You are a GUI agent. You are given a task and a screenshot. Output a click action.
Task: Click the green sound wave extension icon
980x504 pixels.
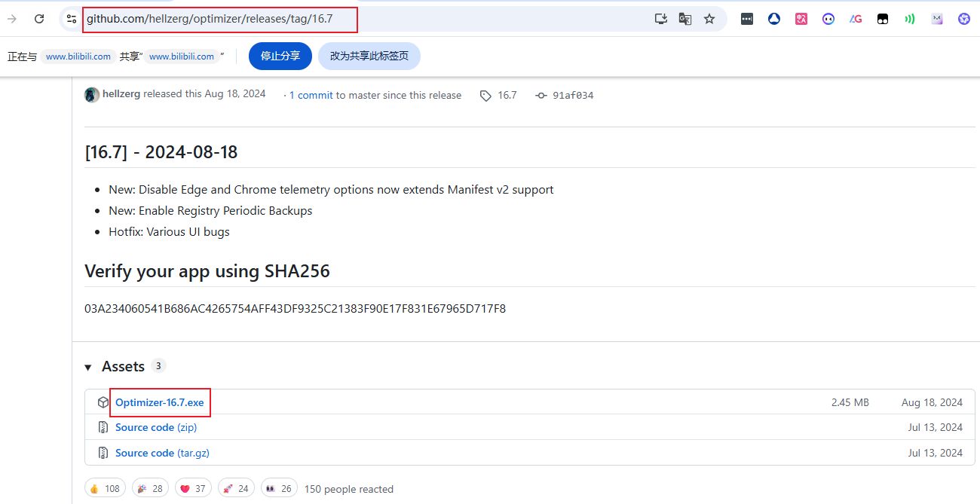(910, 19)
